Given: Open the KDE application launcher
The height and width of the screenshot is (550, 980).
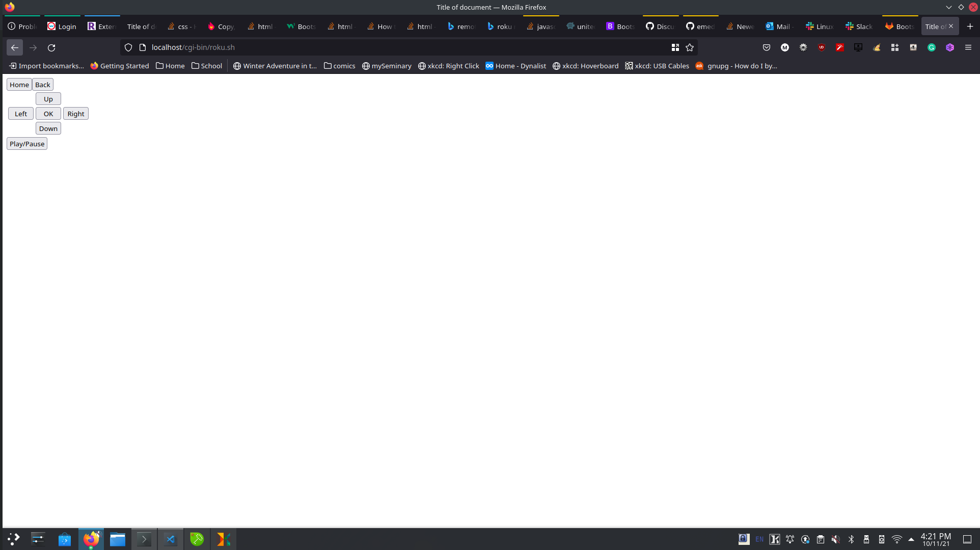Looking at the screenshot, I should click(x=14, y=539).
